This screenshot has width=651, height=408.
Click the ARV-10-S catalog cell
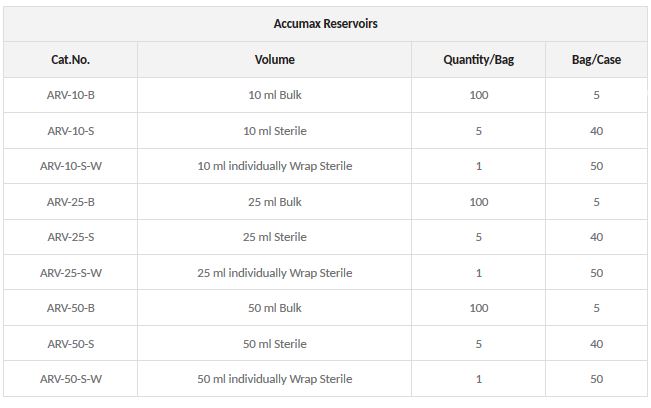coord(71,131)
